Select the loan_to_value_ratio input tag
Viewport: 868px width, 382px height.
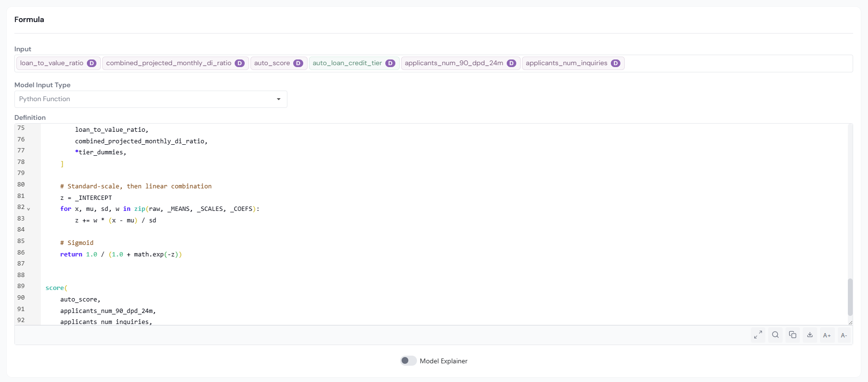58,63
